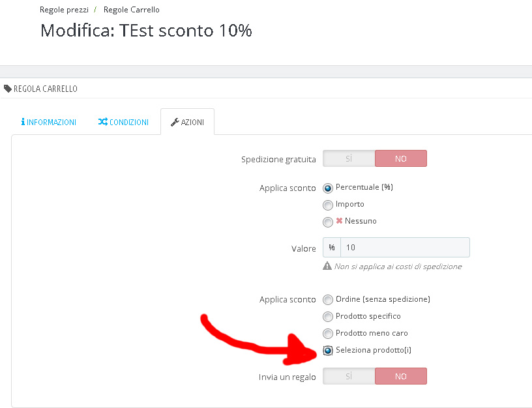Open the Informazioni tab
532x408 pixels.
(49, 122)
